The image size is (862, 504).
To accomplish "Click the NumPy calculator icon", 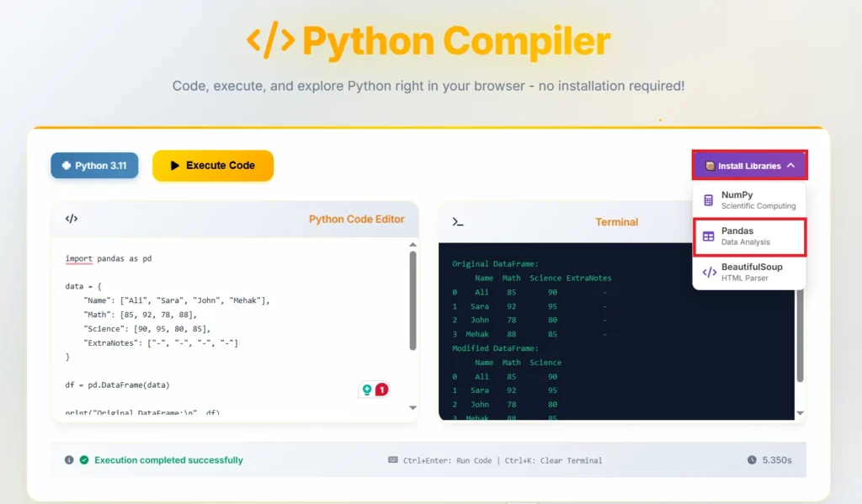I will click(x=708, y=200).
